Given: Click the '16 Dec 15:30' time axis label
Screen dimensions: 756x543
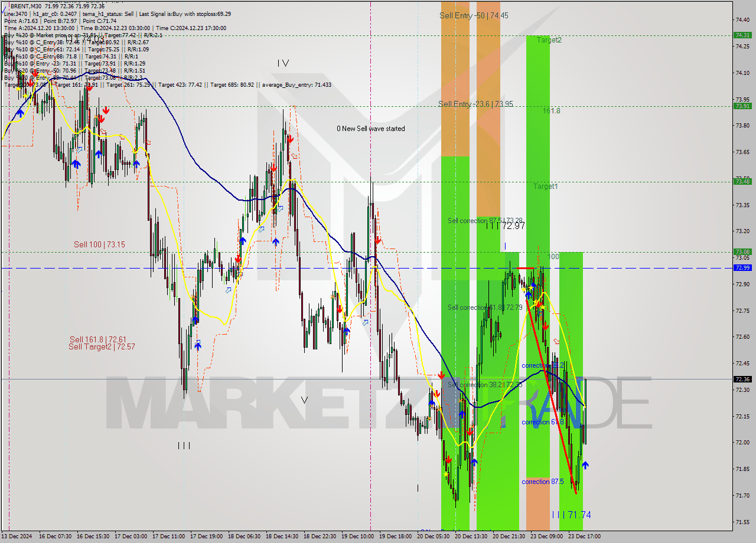Looking at the screenshot, I should [93, 537].
